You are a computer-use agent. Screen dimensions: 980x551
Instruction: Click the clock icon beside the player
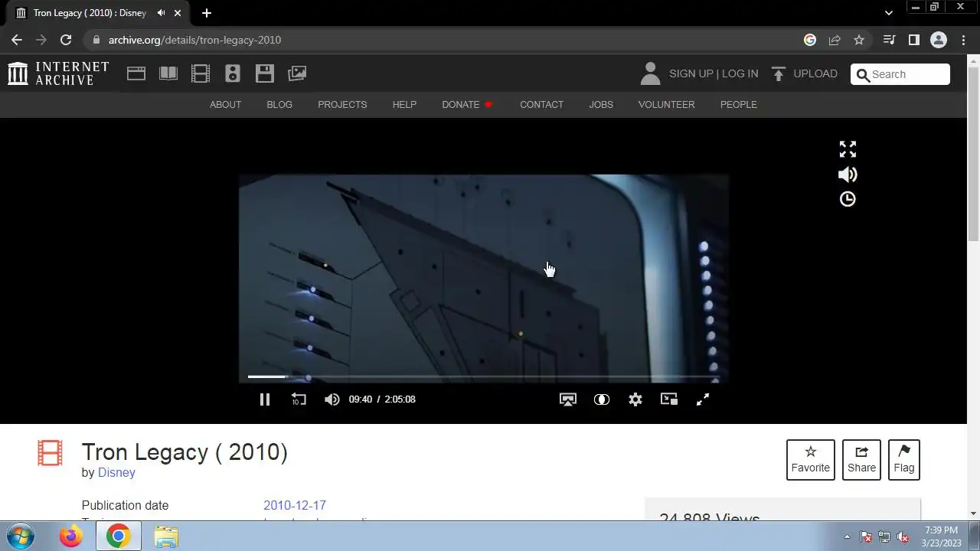coord(848,199)
